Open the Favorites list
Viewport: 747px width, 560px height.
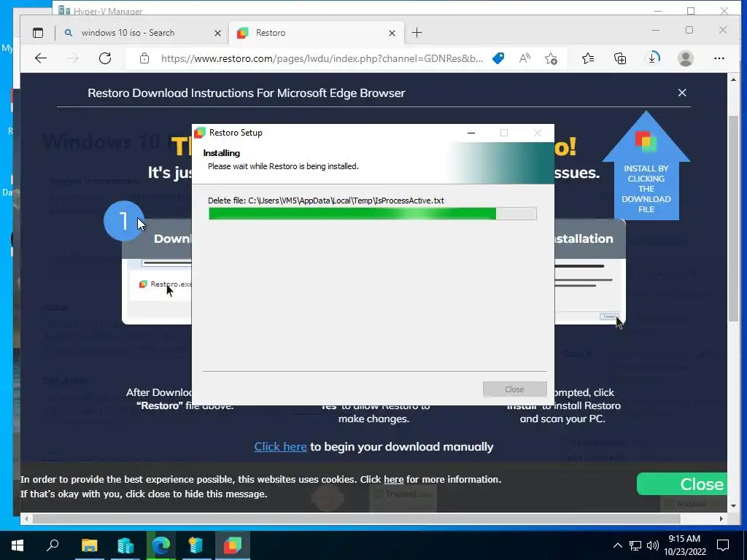[x=588, y=58]
